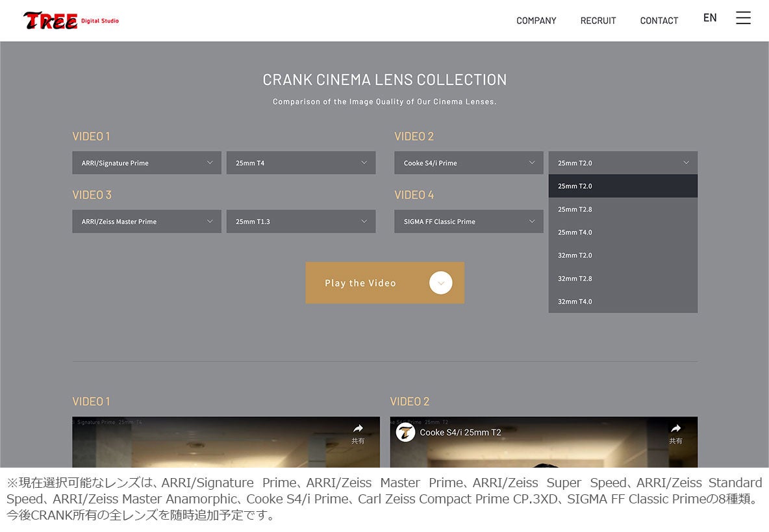The width and height of the screenshot is (769, 532).
Task: Open the SIGMA FF Classic Prime dropdown
Action: 469,222
